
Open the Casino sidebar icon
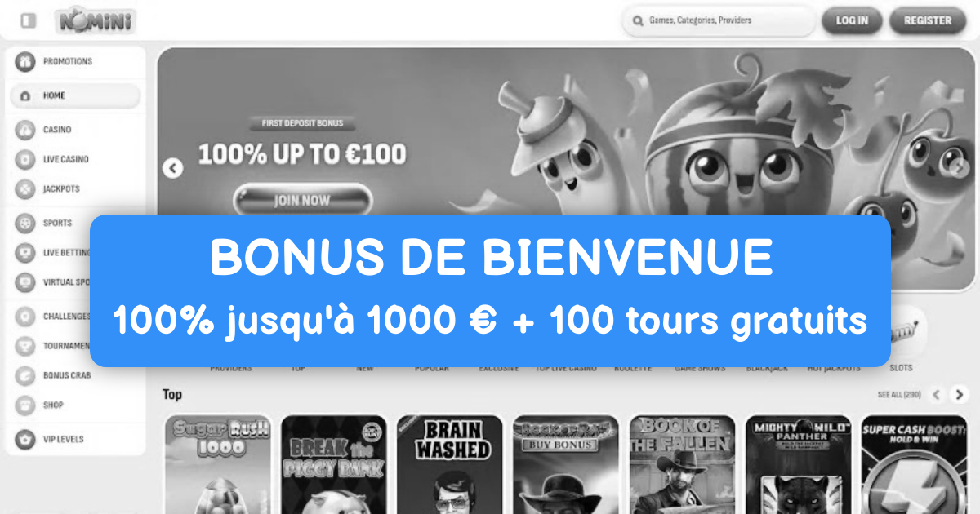[25, 130]
